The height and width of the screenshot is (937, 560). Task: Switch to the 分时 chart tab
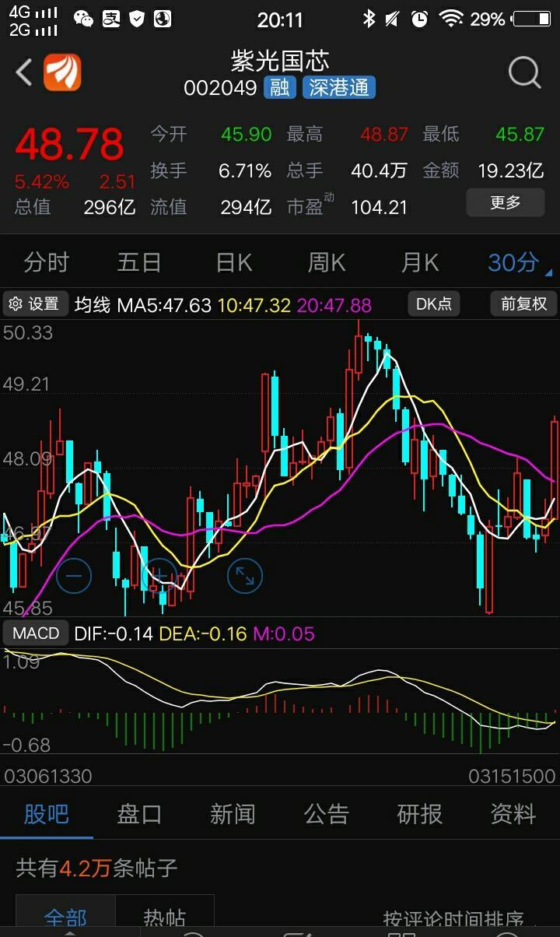coord(46,263)
